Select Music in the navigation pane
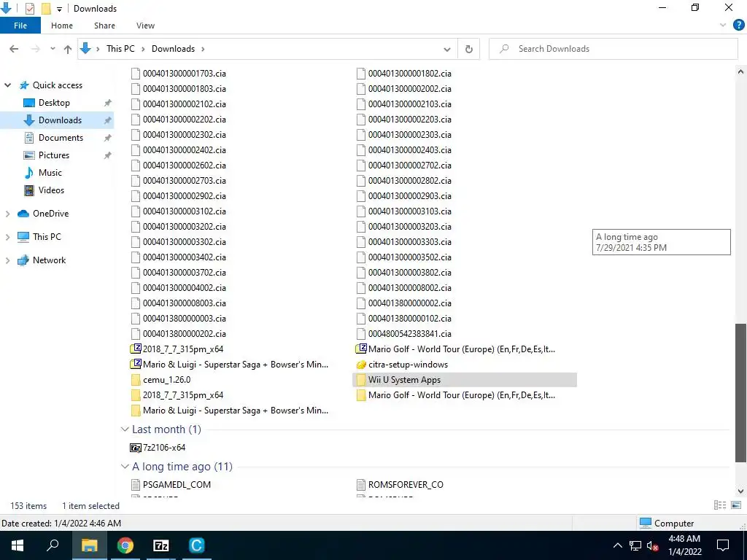747x560 pixels. click(50, 173)
